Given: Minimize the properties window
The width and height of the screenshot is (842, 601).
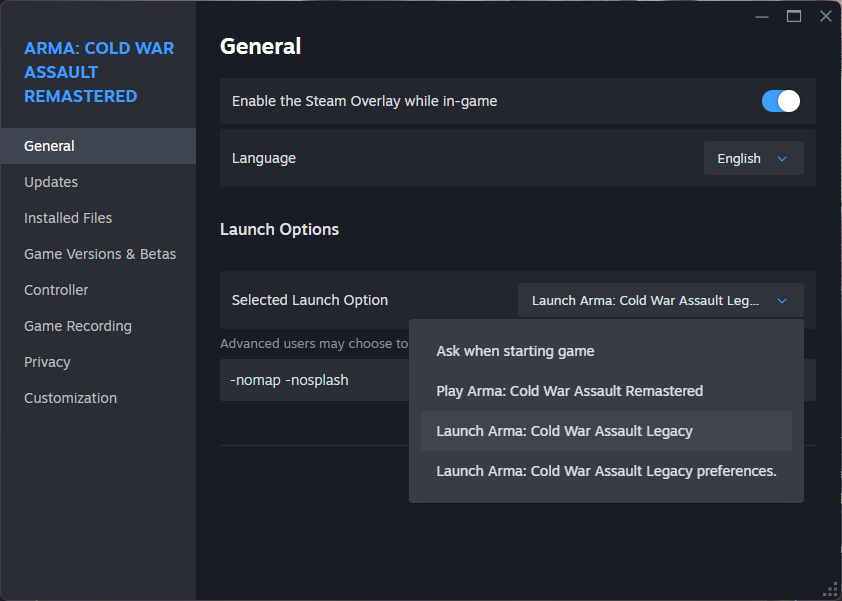Looking at the screenshot, I should (x=761, y=17).
